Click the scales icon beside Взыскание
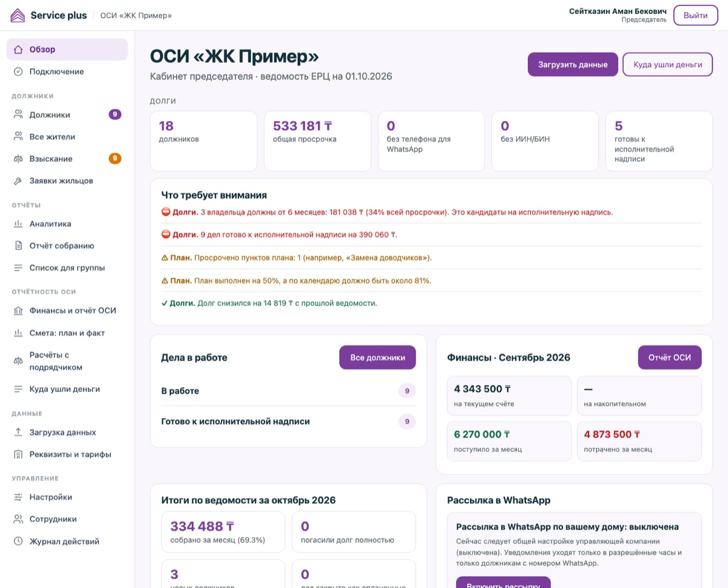728x588 pixels. click(18, 159)
